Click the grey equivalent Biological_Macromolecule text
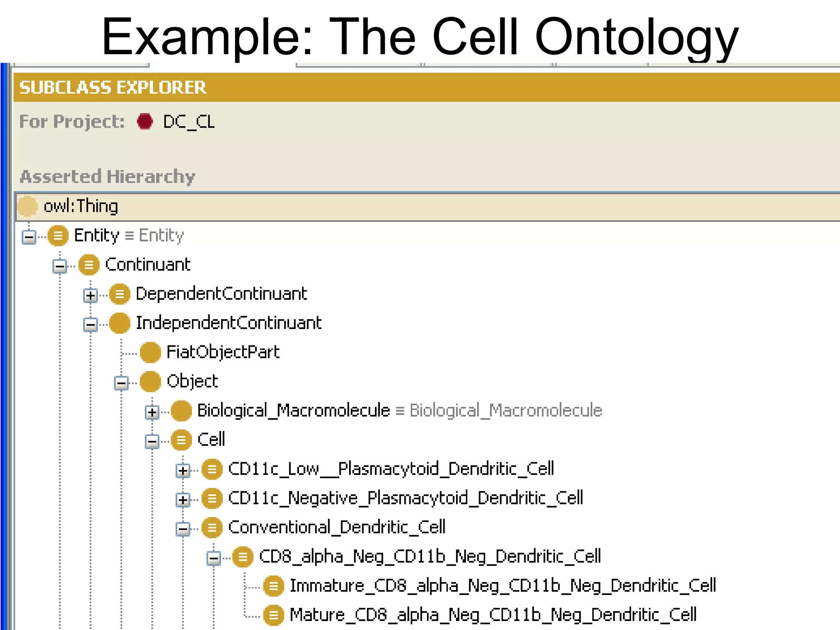Image resolution: width=840 pixels, height=630 pixels. (506, 411)
